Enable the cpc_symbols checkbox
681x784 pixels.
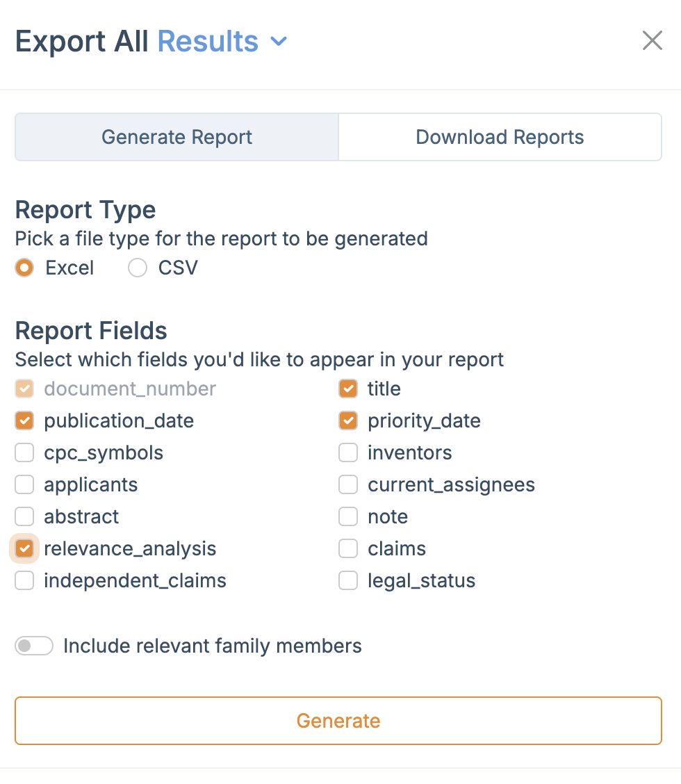[x=24, y=452]
